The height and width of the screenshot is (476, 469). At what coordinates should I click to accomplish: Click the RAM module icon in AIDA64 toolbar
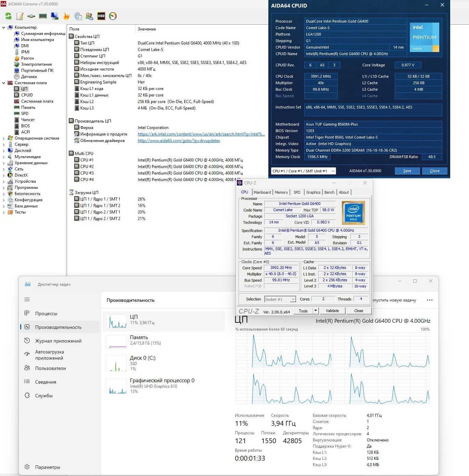click(x=43, y=16)
